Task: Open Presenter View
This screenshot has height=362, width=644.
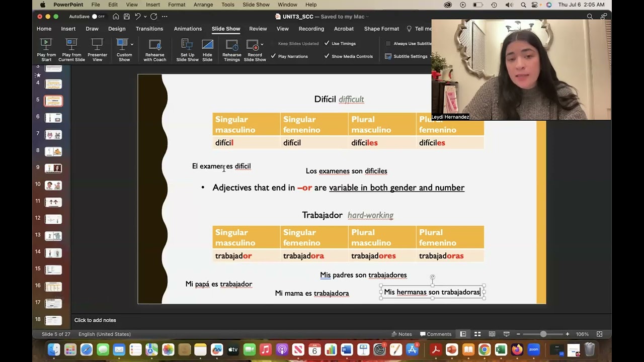Action: (97, 50)
